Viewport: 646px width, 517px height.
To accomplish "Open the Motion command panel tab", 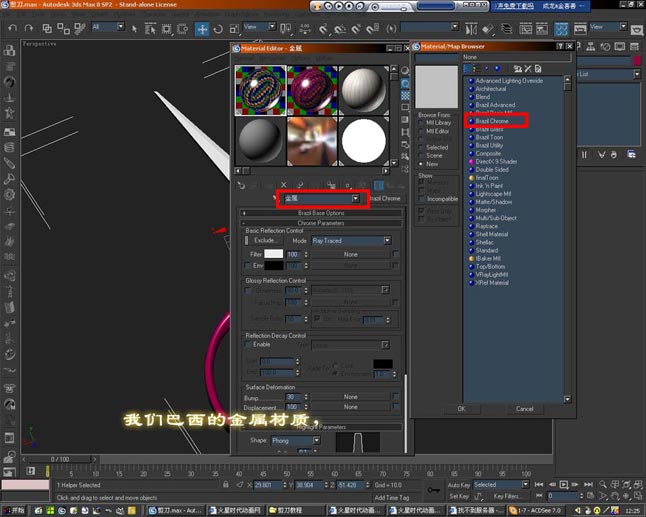I will [605, 47].
